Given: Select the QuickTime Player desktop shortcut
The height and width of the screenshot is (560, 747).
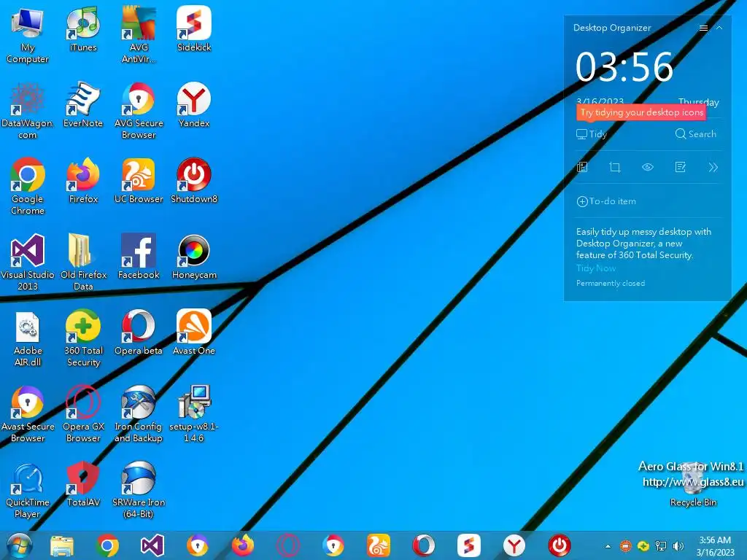Looking at the screenshot, I should [x=28, y=489].
